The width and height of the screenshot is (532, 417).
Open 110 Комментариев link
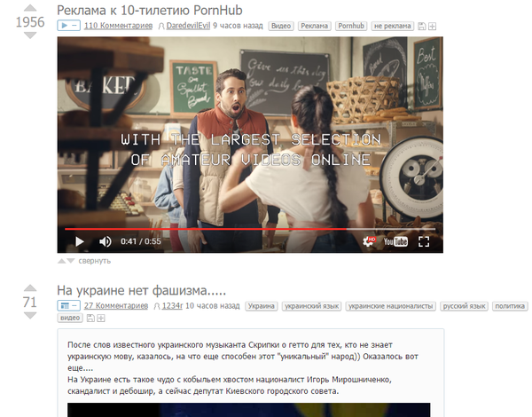pyautogui.click(x=116, y=27)
